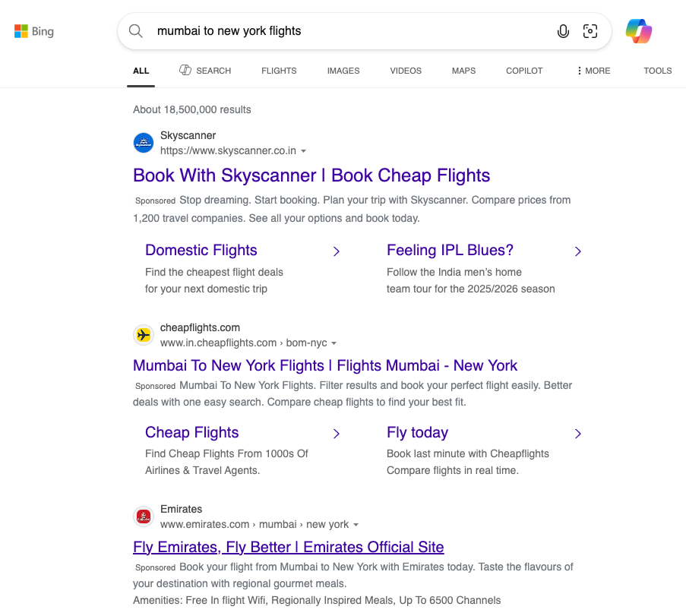Open the MORE options menu

click(593, 71)
